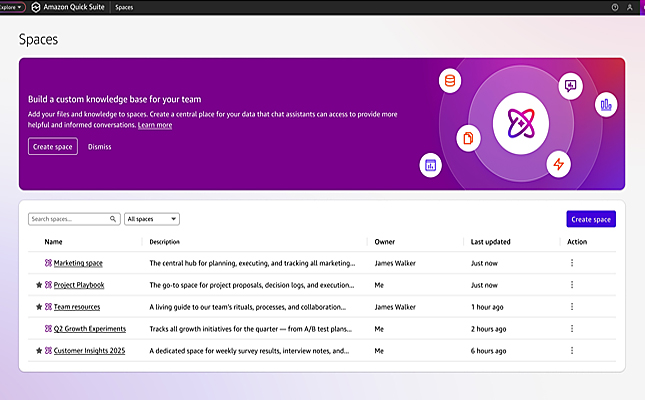
Task: Unfavorite Project Playbook using its star
Action: [39, 285]
